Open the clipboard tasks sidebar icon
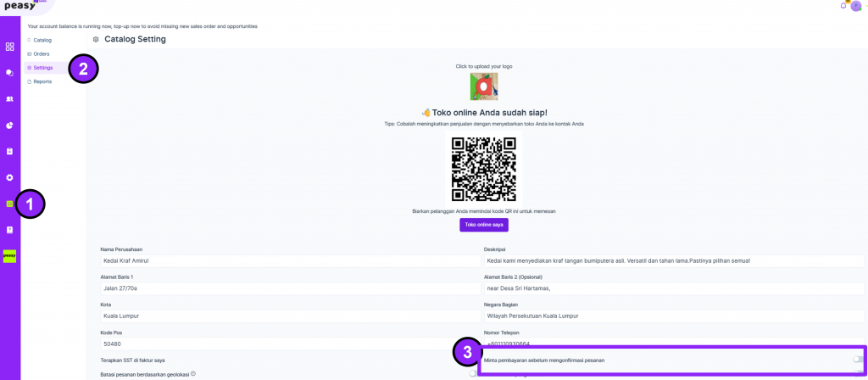 click(x=9, y=151)
